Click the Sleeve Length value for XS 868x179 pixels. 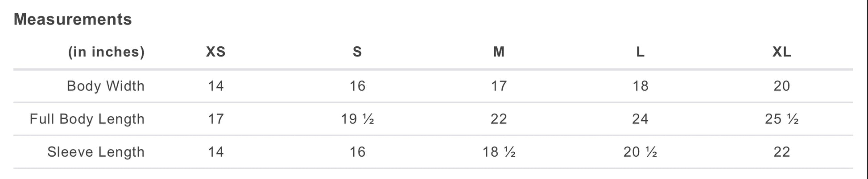point(216,152)
